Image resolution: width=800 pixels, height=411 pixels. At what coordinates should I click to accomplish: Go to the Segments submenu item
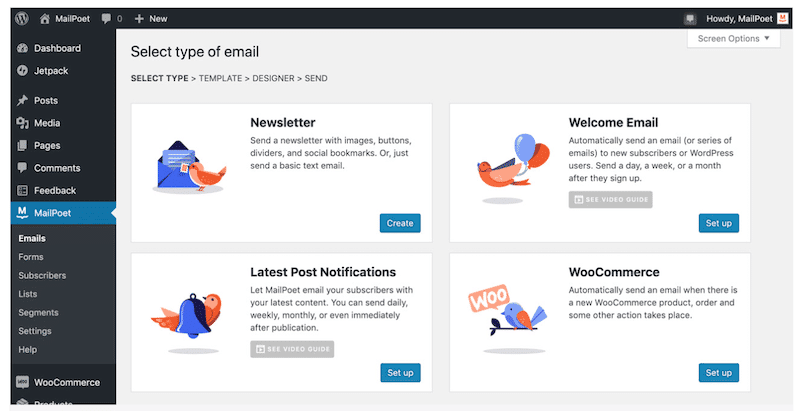click(x=39, y=312)
